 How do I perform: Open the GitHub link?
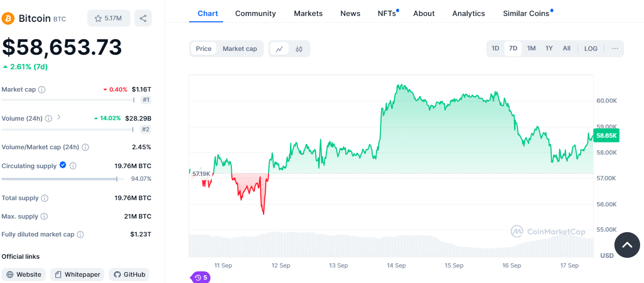129,275
